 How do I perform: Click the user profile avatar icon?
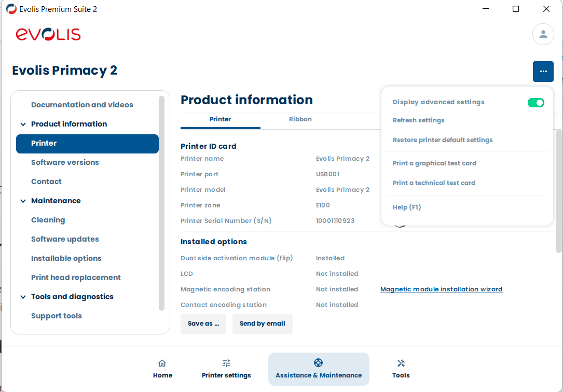coord(543,34)
